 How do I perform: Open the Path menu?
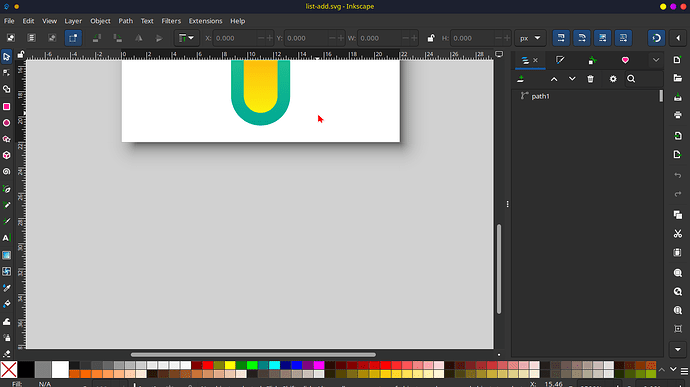pos(125,21)
